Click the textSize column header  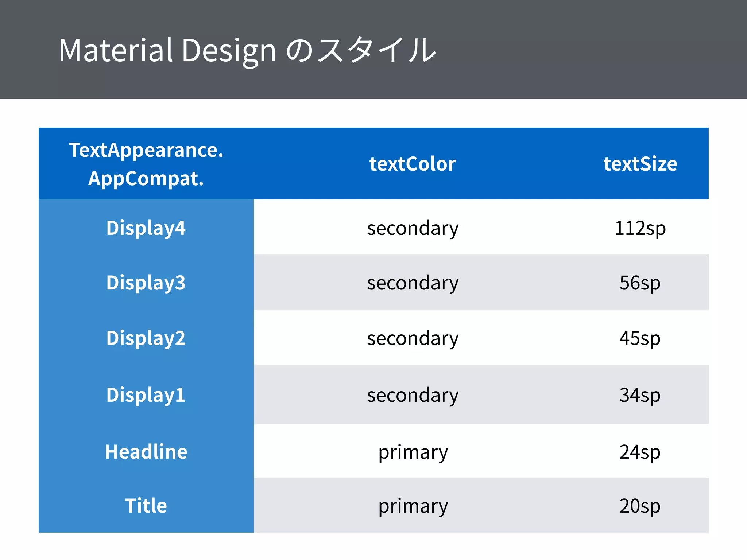(640, 164)
